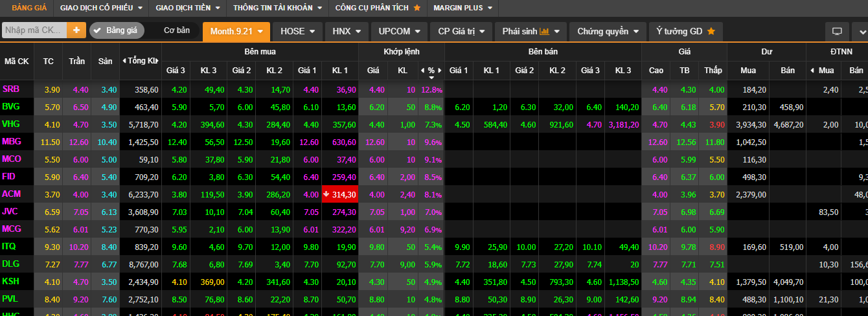Viewport: 868px width, 316px height.
Task: Click the orange plus add-symbol button
Action: click(76, 30)
